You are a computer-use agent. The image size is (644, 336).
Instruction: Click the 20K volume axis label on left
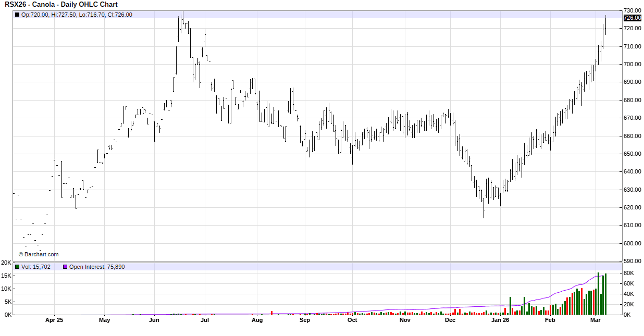click(x=6, y=263)
